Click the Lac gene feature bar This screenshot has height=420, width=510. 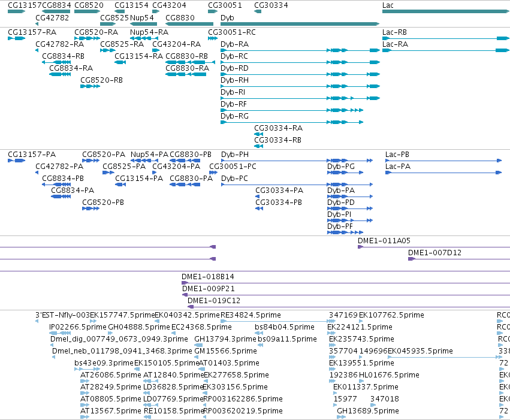point(446,11)
